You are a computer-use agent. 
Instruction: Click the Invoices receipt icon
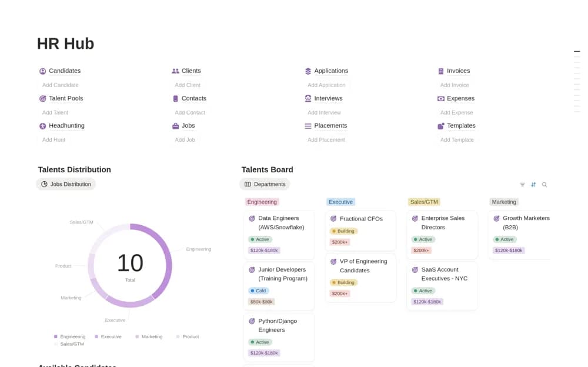click(x=440, y=71)
